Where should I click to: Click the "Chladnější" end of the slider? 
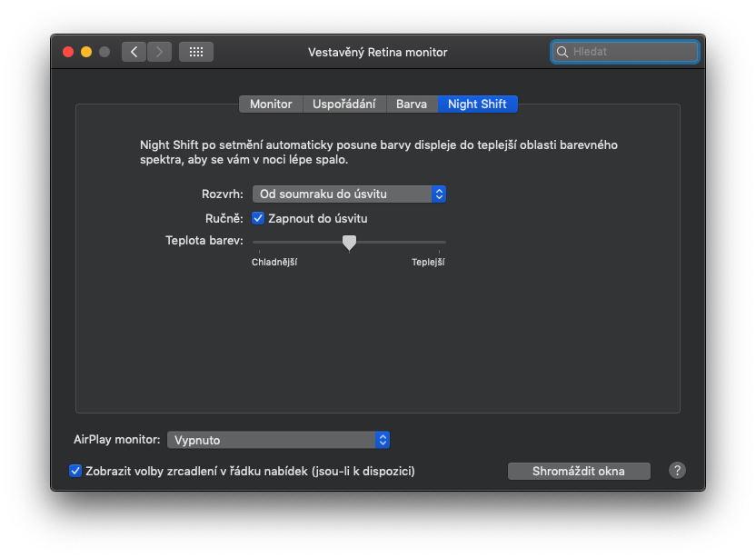254,242
